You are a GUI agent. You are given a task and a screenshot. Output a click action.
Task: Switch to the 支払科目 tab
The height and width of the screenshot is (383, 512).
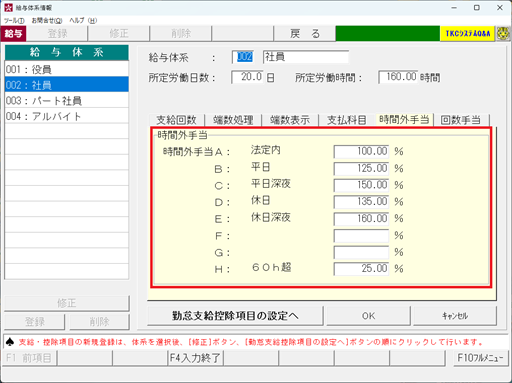point(346,120)
